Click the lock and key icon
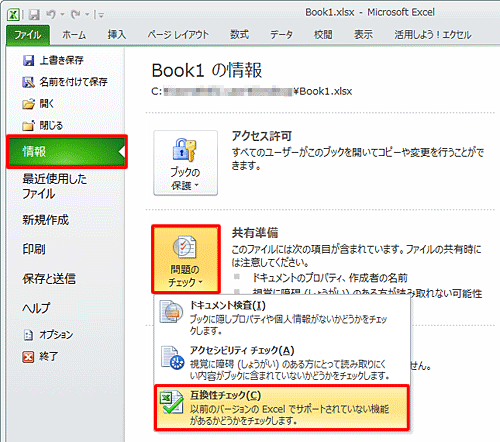Viewport: 500px width, 442px height. point(184,149)
